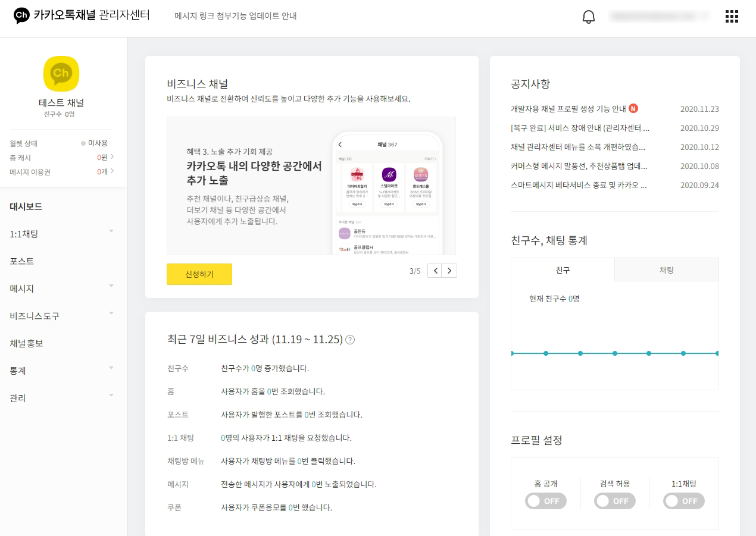This screenshot has height=536, width=756.
Task: Click the 공지사항 heading
Action: (530, 84)
